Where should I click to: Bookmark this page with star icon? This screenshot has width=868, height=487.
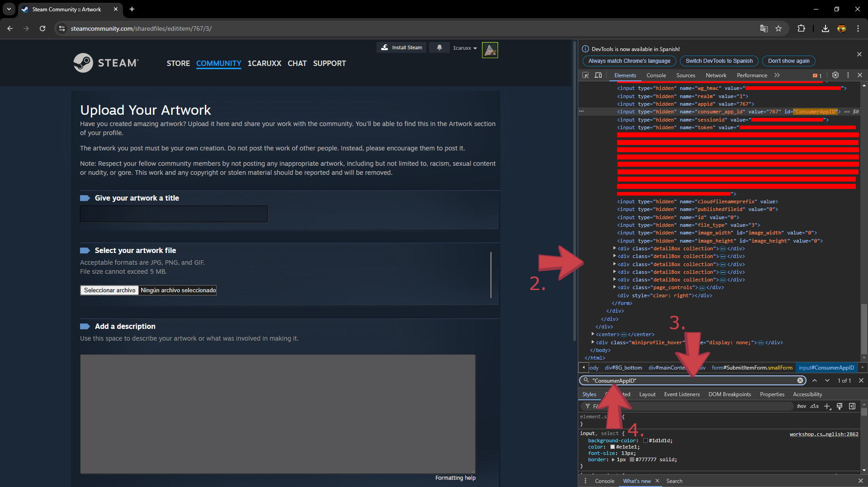(778, 28)
